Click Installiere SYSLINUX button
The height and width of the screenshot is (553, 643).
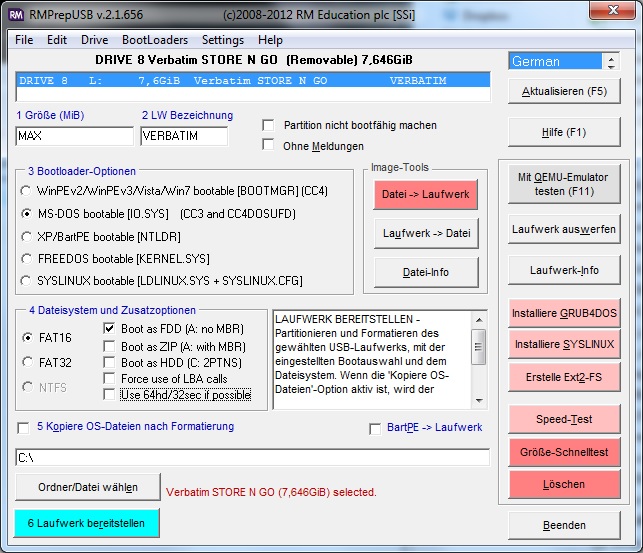[564, 344]
